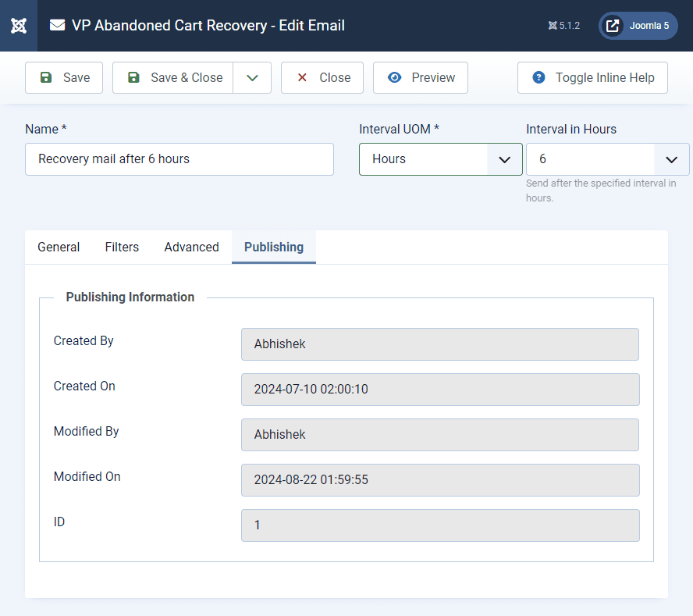The height and width of the screenshot is (616, 693).
Task: Select the Publishing tab
Action: tap(274, 247)
